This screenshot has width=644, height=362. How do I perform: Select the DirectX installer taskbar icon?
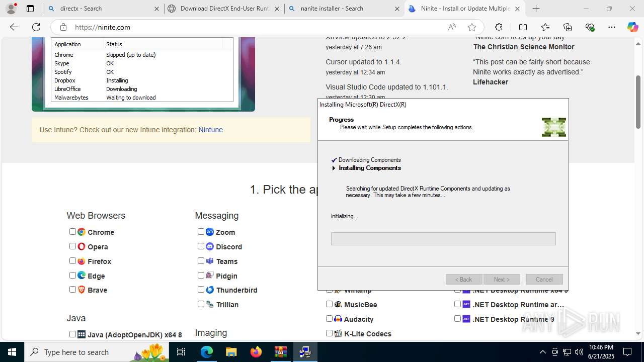click(x=305, y=352)
